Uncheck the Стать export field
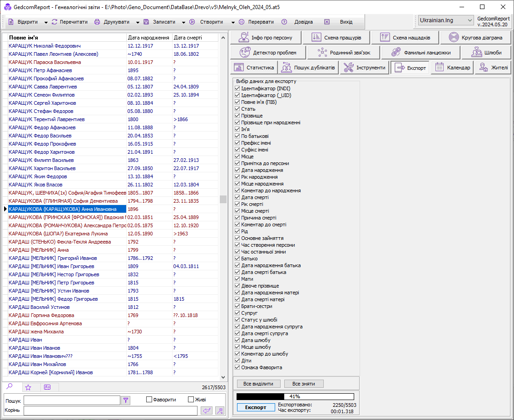The width and height of the screenshot is (514, 420). tap(237, 109)
